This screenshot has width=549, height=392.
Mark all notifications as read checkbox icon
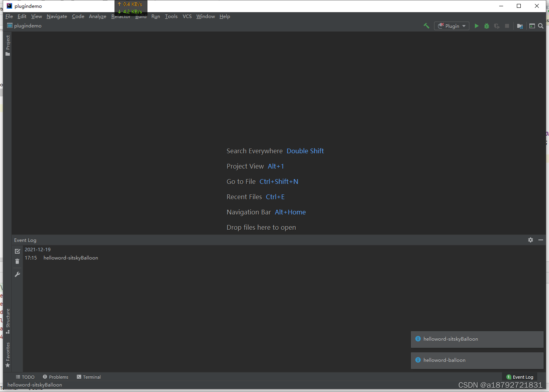[x=17, y=251]
